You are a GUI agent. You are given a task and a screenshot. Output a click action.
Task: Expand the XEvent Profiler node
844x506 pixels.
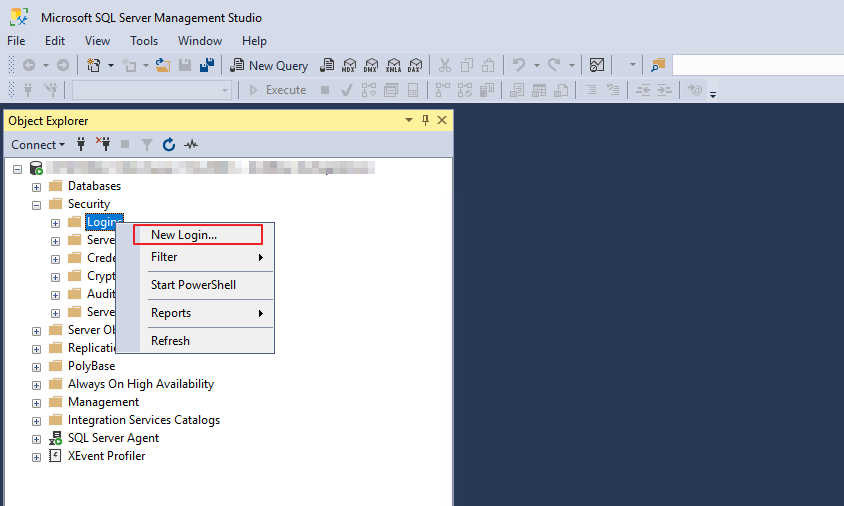click(x=36, y=457)
